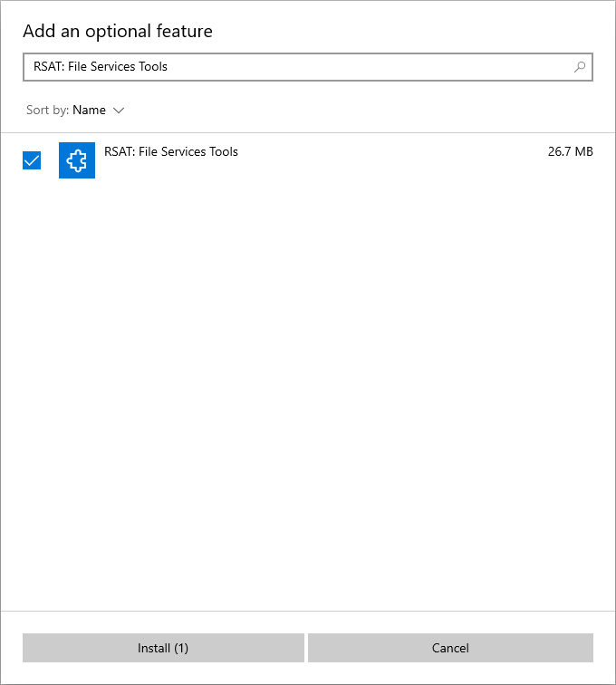Click the blue puzzle-piece feature icon
Screen dimensions: 616x685
[77, 160]
